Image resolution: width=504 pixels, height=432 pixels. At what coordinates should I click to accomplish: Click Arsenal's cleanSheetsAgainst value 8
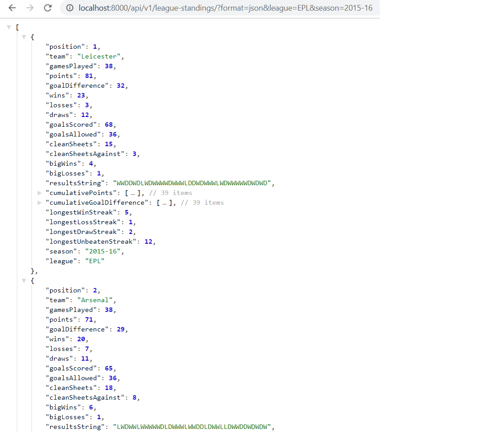pyautogui.click(x=134, y=397)
